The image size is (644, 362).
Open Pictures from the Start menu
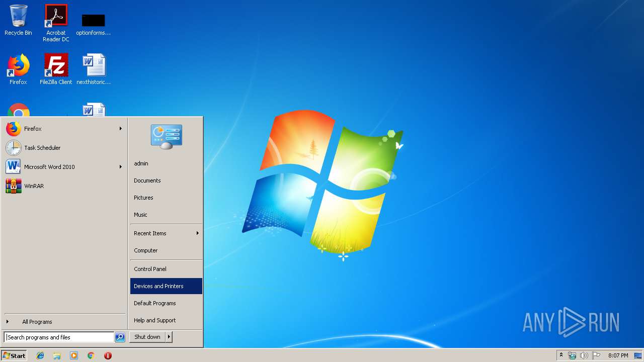[166, 198]
